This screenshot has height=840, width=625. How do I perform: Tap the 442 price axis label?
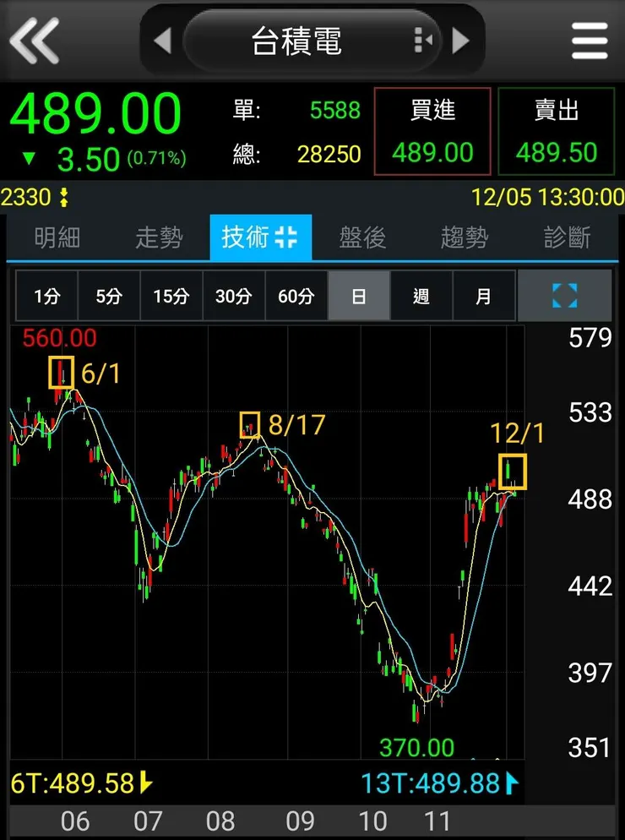tap(590, 586)
